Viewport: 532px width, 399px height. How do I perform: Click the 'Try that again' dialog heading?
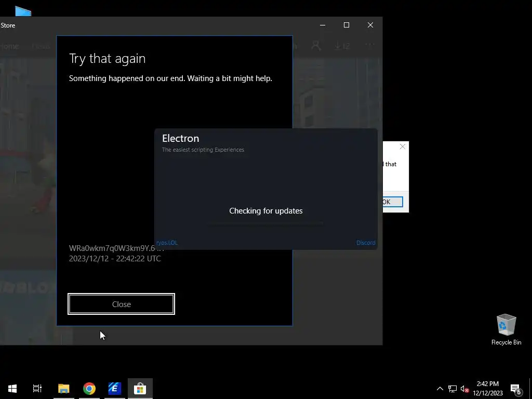pyautogui.click(x=107, y=59)
